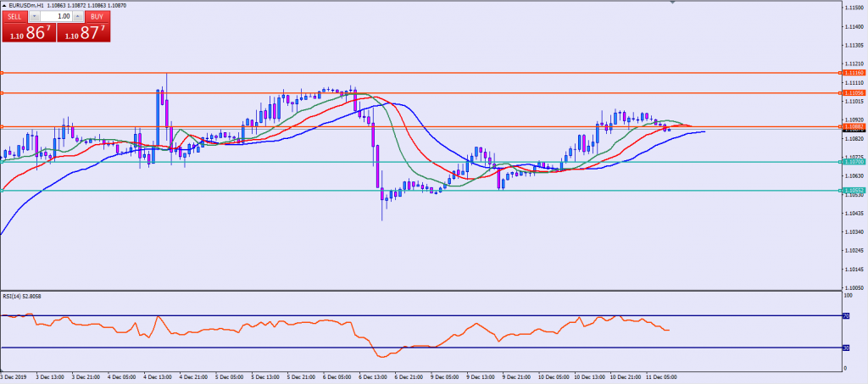Select the 1.10882 orange price label
868x384 pixels.
pyautogui.click(x=854, y=126)
